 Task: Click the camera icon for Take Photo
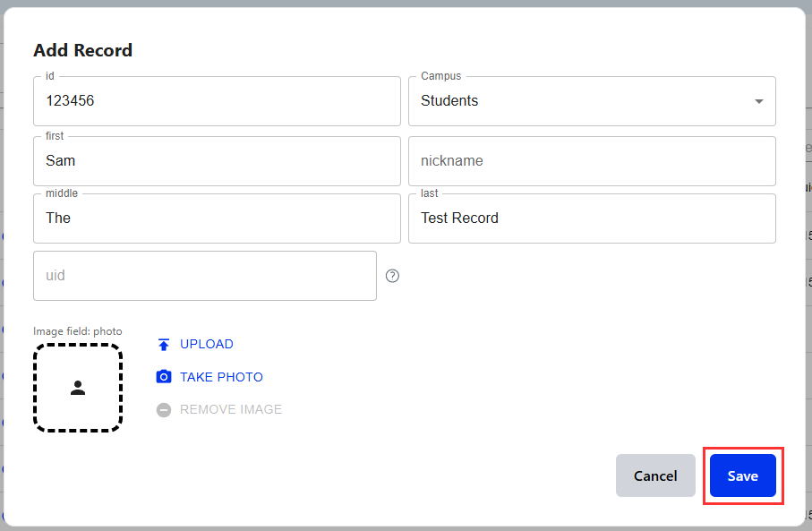tap(163, 377)
